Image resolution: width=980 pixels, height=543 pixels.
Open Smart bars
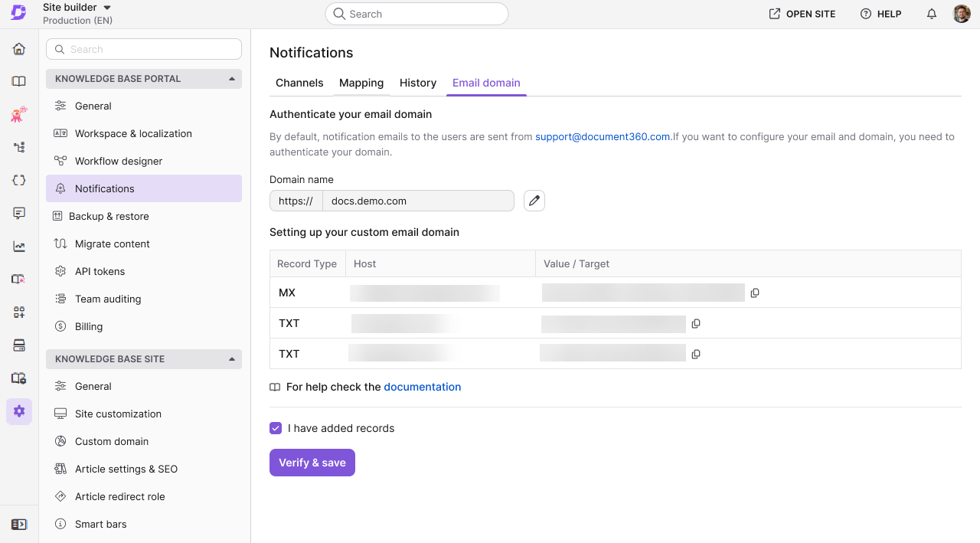pos(144,524)
